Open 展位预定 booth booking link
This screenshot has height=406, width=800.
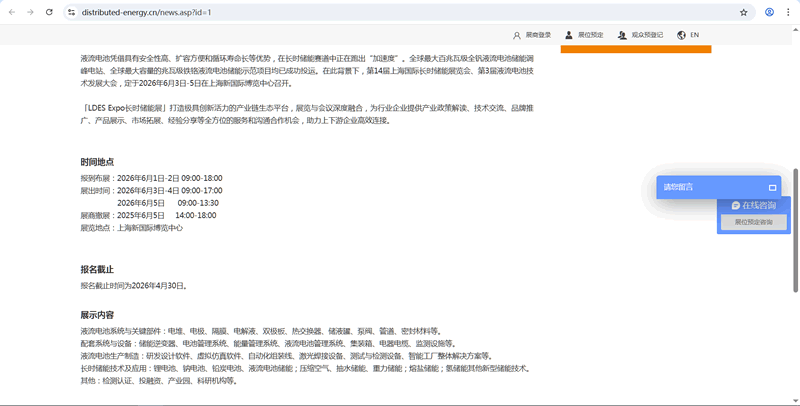click(590, 35)
